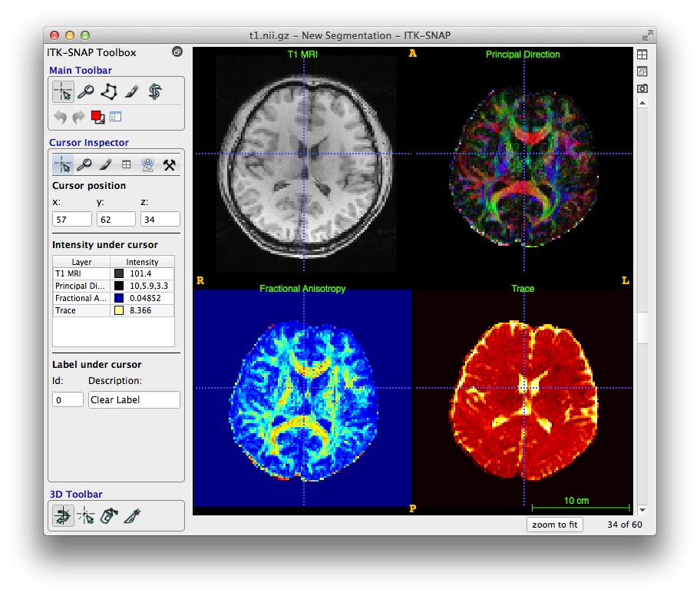Click the 34 of 60 slice indicator
Screen dimensions: 700x596
tap(624, 525)
